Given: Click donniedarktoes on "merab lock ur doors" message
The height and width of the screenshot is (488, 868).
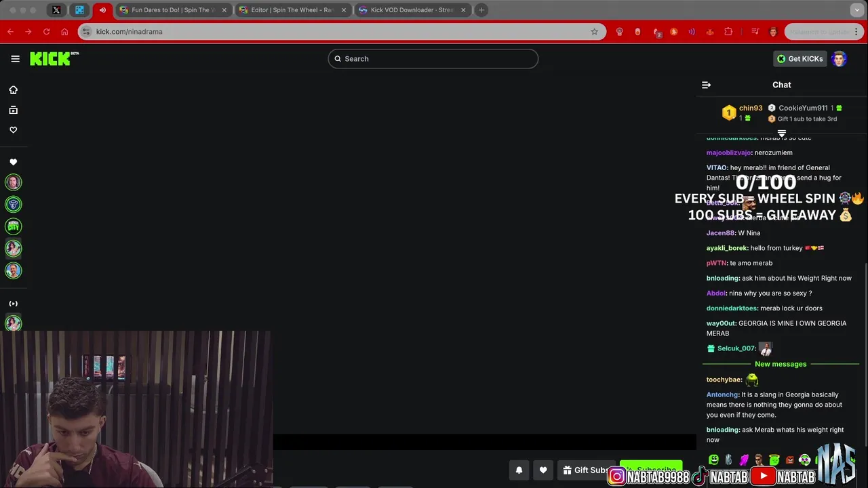Looking at the screenshot, I should (731, 308).
